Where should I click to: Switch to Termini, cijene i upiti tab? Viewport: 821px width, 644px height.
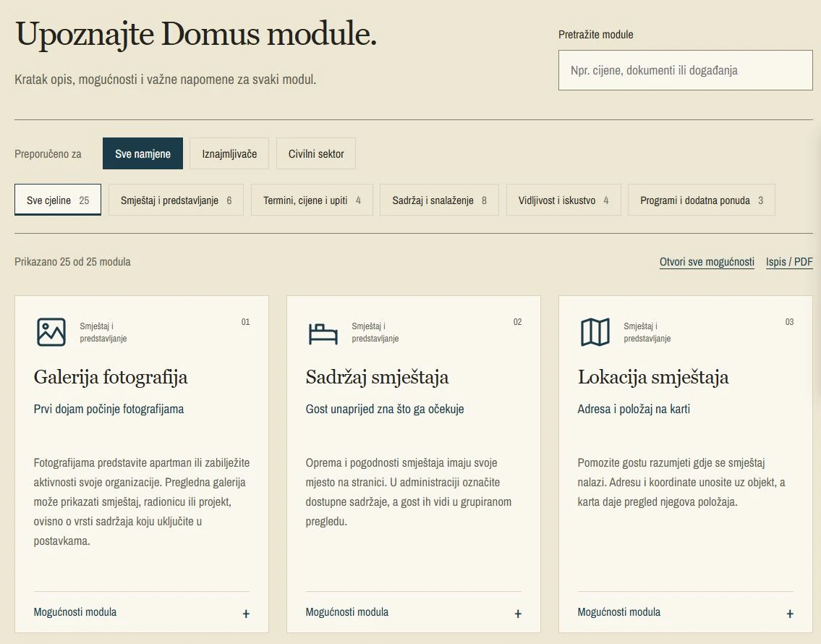click(x=312, y=200)
